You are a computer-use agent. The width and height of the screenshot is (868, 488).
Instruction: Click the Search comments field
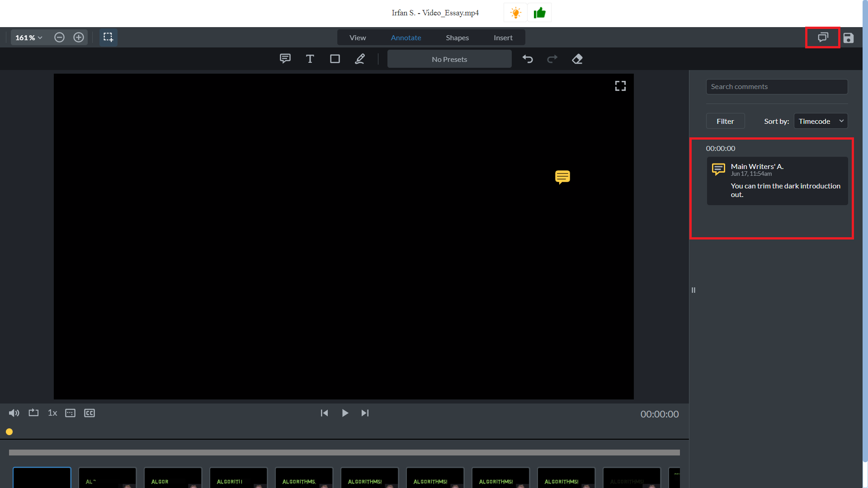[777, 87]
